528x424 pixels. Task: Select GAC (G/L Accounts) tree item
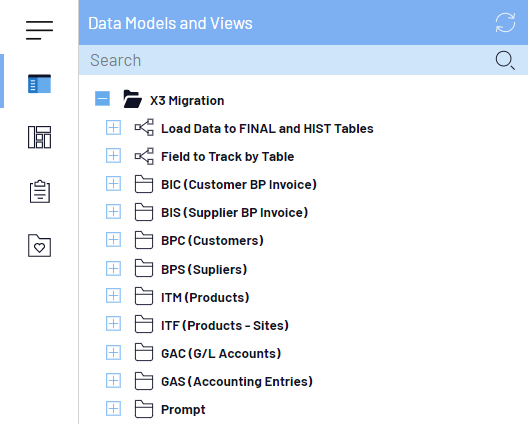coord(221,354)
